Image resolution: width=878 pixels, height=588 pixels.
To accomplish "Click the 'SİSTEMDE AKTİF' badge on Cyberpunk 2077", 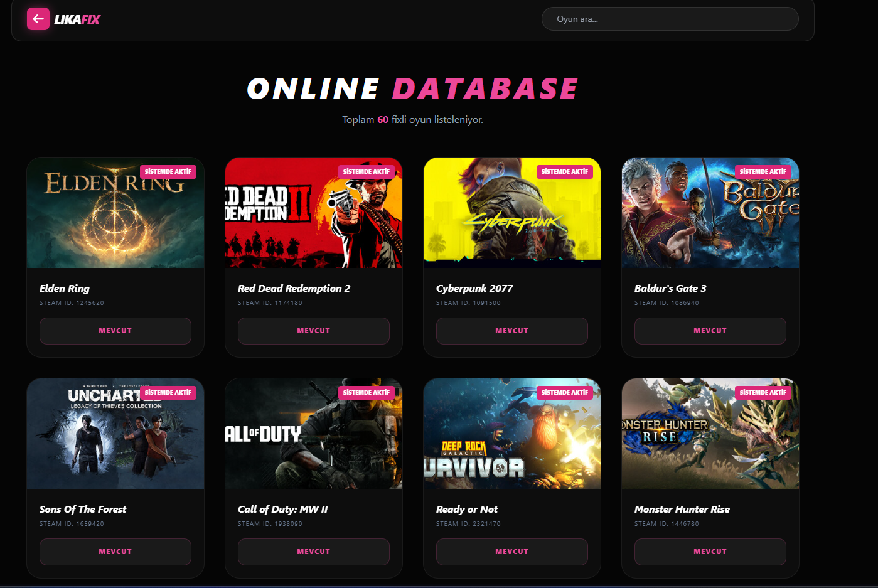I will tap(565, 172).
